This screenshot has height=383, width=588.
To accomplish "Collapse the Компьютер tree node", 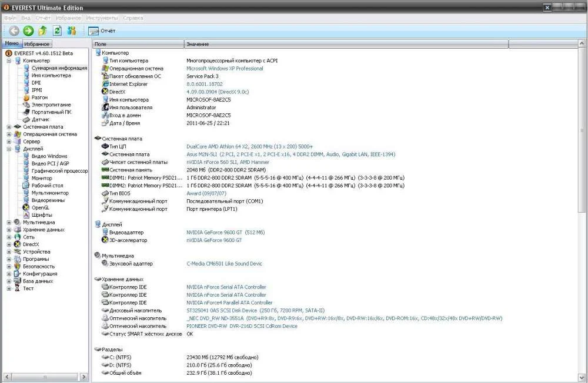I will [x=9, y=61].
